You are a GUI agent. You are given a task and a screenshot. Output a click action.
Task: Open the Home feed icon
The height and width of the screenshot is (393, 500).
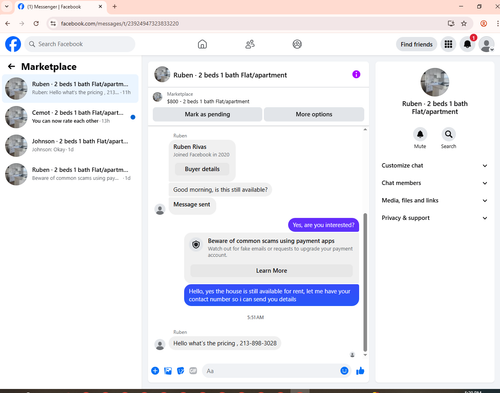click(x=202, y=44)
